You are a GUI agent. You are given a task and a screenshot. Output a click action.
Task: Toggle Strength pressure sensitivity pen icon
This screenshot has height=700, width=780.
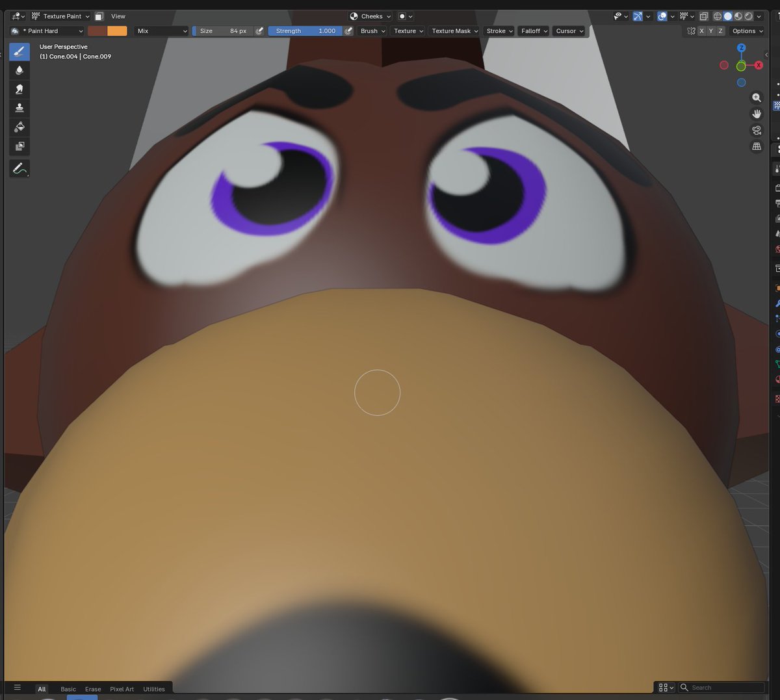(349, 31)
